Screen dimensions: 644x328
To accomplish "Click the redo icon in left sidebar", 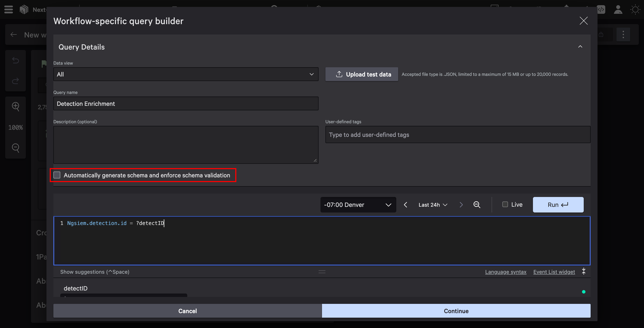I will (15, 81).
